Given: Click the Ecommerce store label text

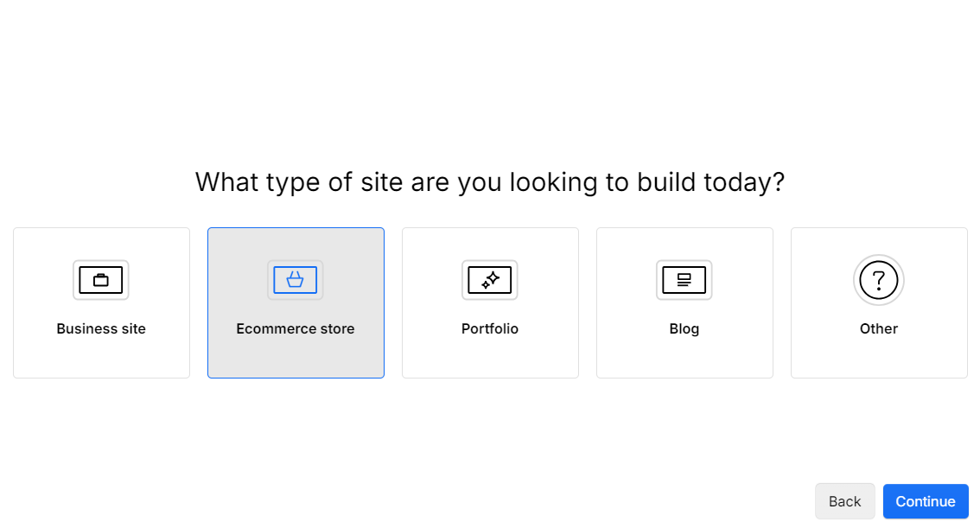Looking at the screenshot, I should 296,328.
